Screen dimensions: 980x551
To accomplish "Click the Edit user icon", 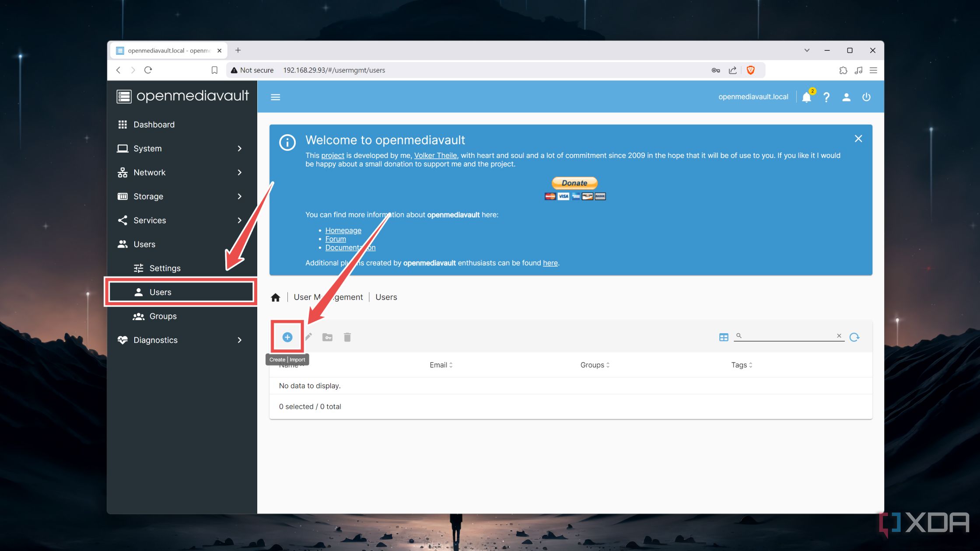I will pos(308,336).
